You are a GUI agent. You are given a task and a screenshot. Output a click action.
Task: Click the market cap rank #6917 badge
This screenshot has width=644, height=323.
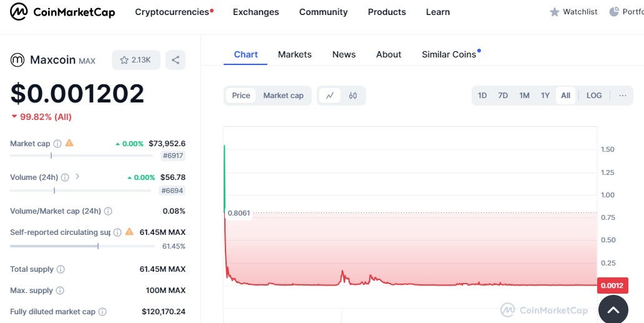pyautogui.click(x=173, y=156)
